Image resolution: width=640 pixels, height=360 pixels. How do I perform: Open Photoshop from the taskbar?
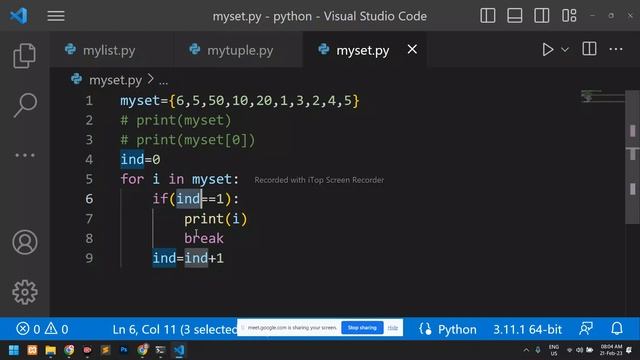[124, 350]
